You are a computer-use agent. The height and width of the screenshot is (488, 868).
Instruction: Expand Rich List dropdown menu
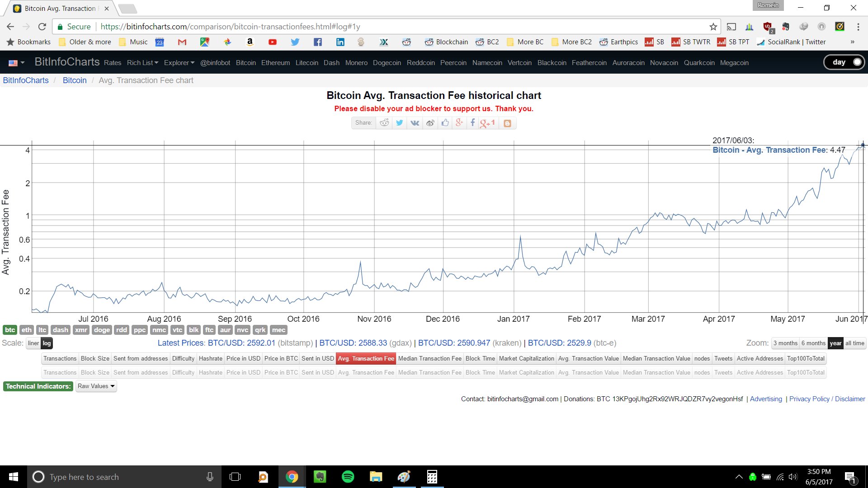[x=142, y=63]
